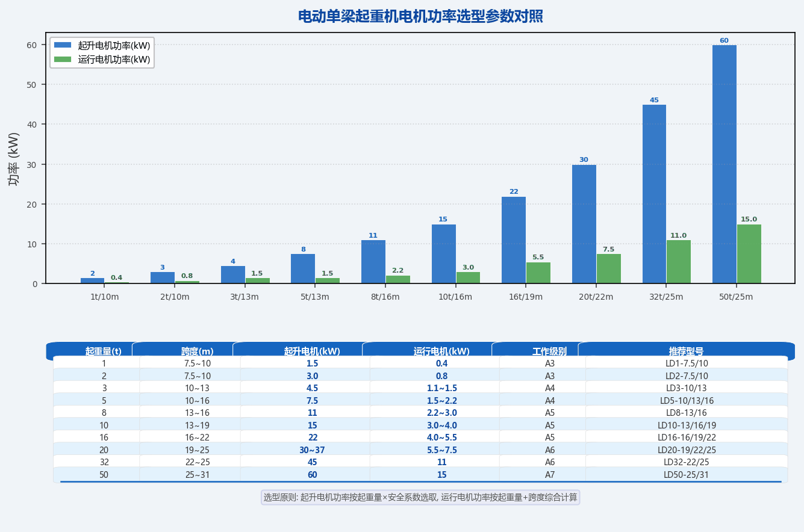Click the chart title 电动单梁起重机电机功率选型参数对照
This screenshot has height=532, width=804.
(420, 16)
